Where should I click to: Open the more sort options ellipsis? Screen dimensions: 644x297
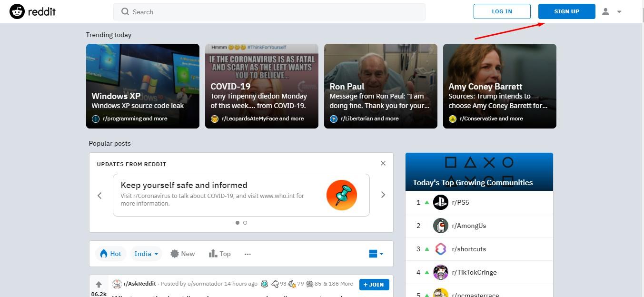point(248,254)
